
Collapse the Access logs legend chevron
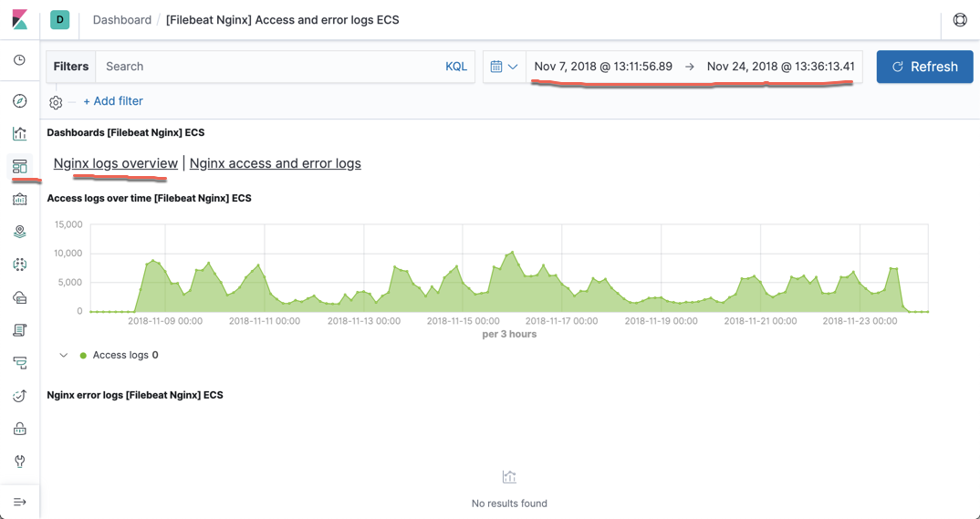click(63, 355)
